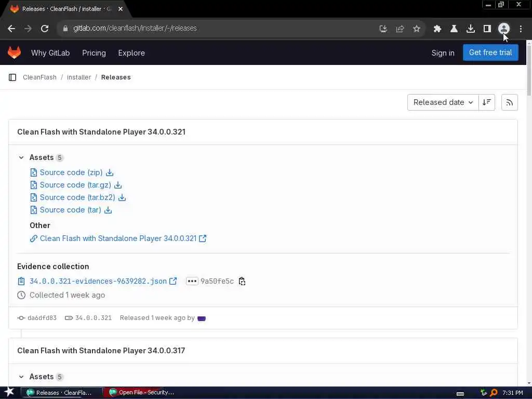
Task: Click release author avatar
Action: click(202, 318)
